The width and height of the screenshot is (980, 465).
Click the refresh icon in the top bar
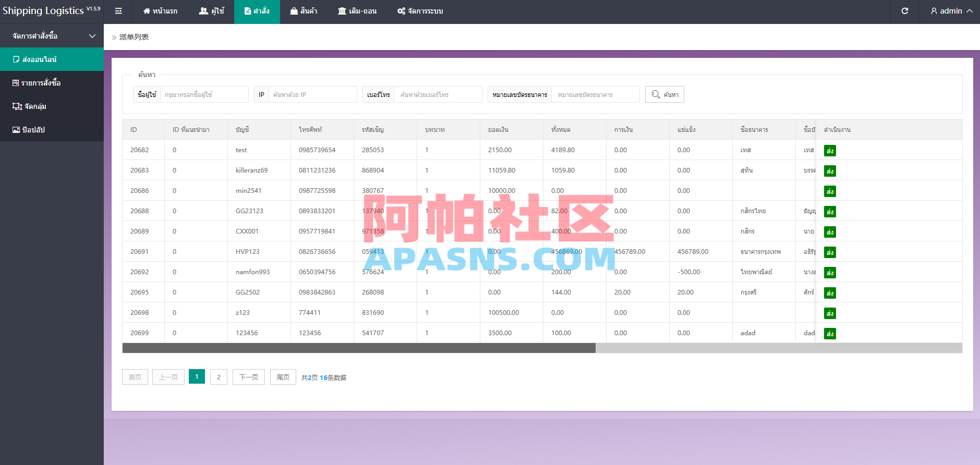(905, 11)
